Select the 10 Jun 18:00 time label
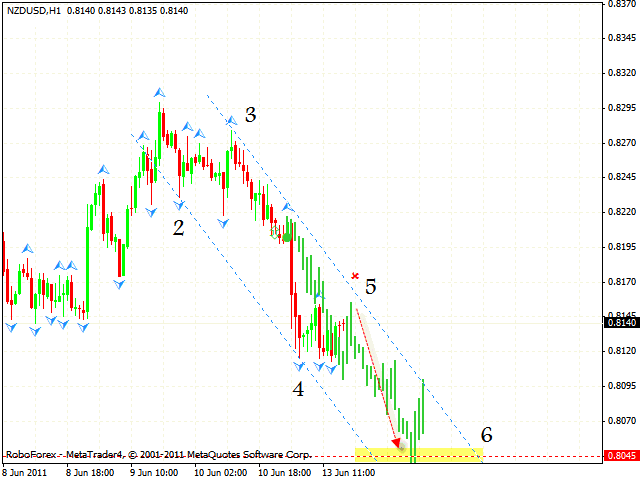 click(x=284, y=473)
